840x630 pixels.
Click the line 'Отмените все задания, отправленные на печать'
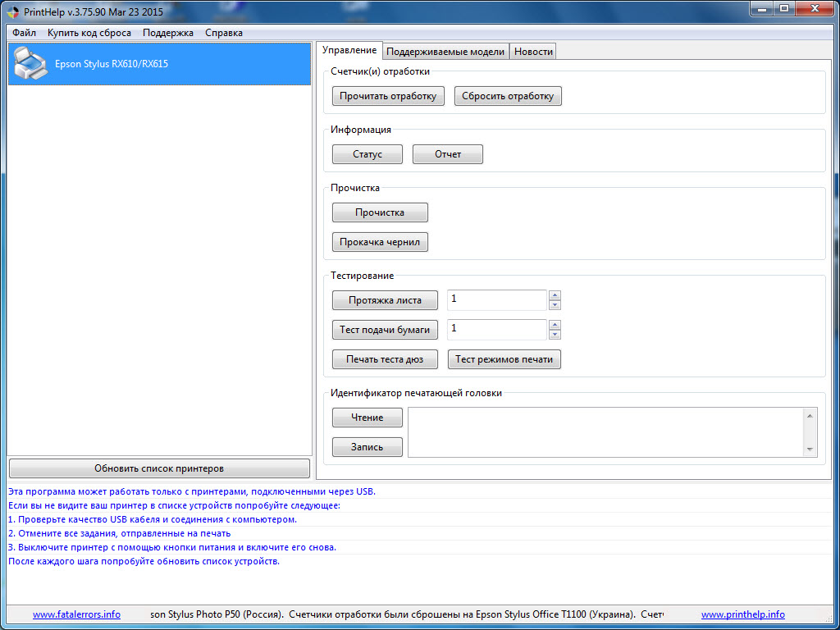point(120,533)
